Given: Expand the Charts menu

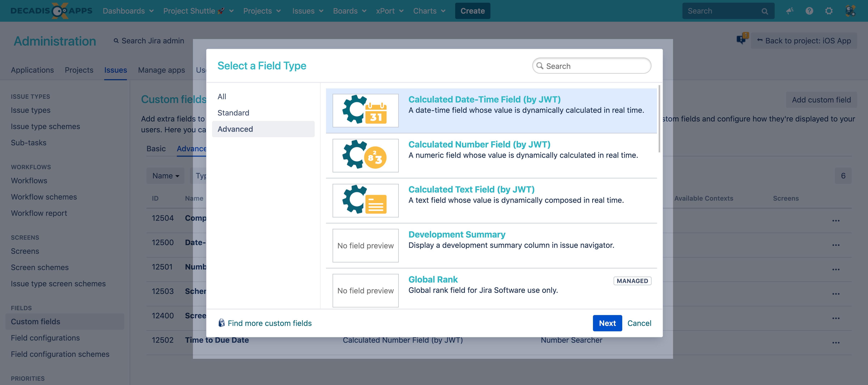Looking at the screenshot, I should click(x=429, y=11).
